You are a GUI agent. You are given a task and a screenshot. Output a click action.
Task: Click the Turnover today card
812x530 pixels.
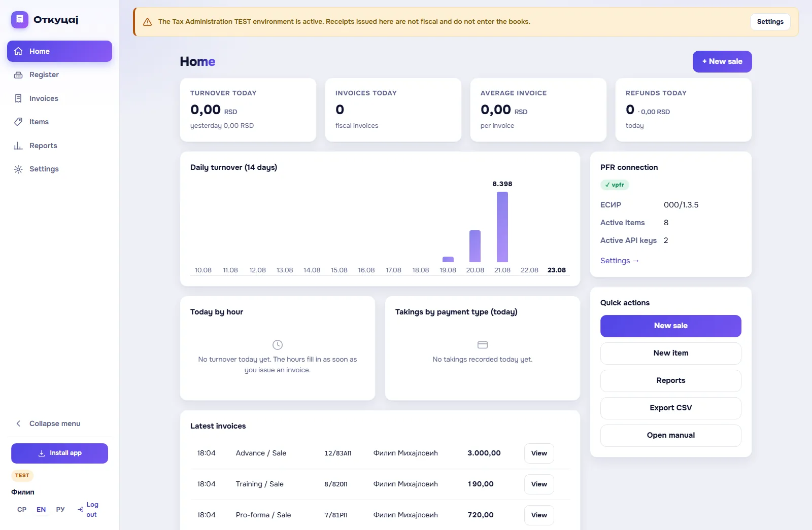click(248, 110)
